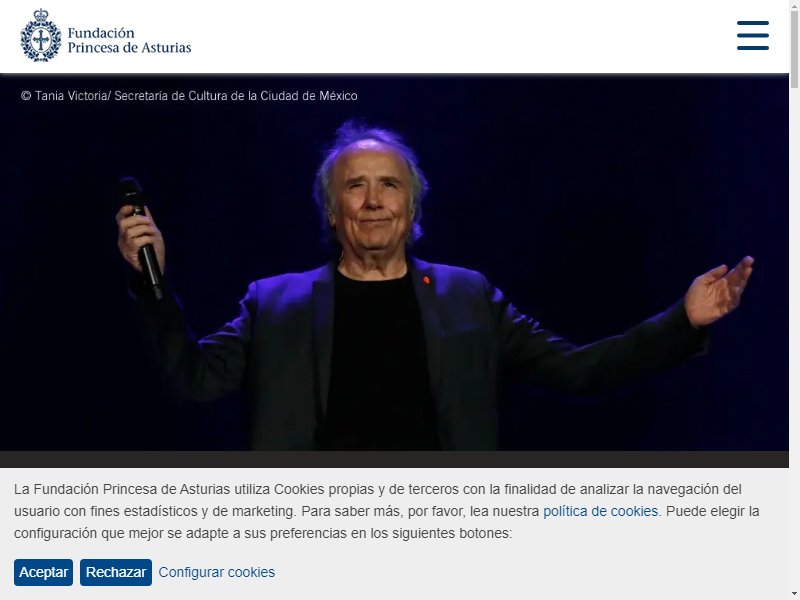
Task: Click the Fundación crest emblem logo
Action: click(x=40, y=36)
